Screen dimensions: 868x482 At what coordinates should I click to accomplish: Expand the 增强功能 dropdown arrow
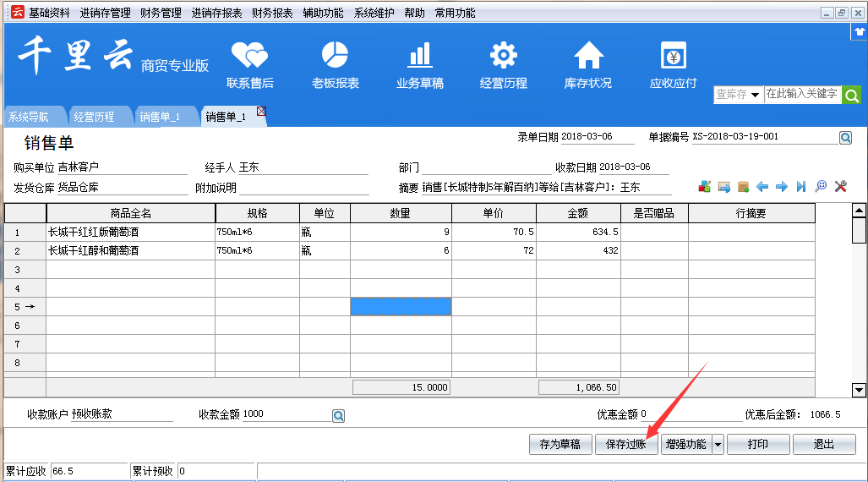coord(718,444)
